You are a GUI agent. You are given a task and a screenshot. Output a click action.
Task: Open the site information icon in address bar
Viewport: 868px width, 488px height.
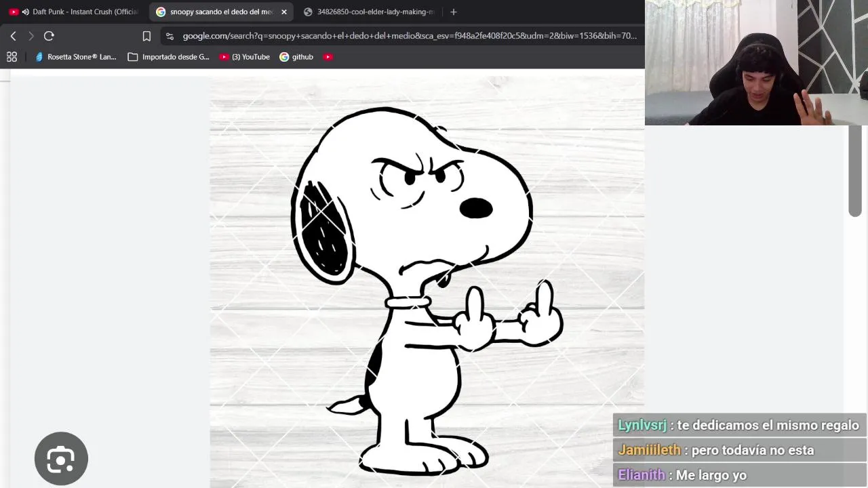tap(170, 36)
